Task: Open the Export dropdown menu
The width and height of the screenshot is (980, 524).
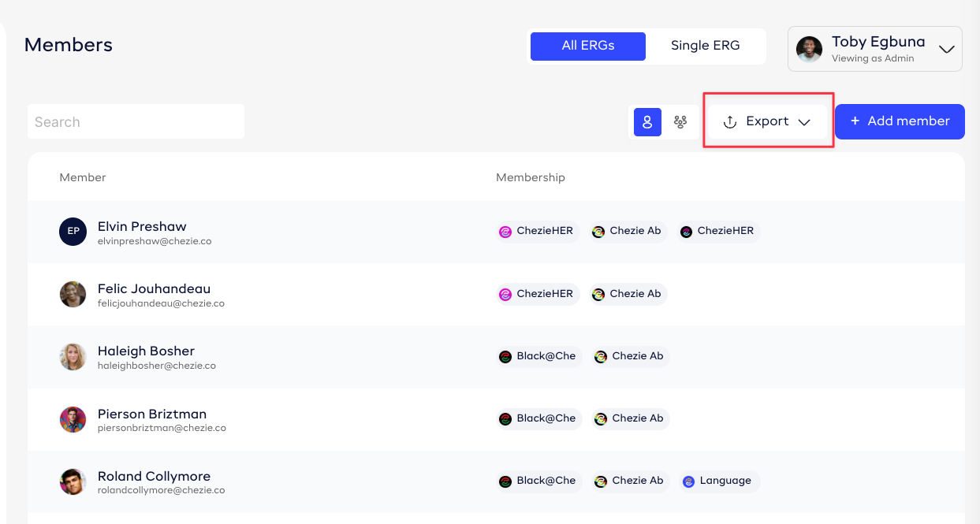Action: point(767,121)
